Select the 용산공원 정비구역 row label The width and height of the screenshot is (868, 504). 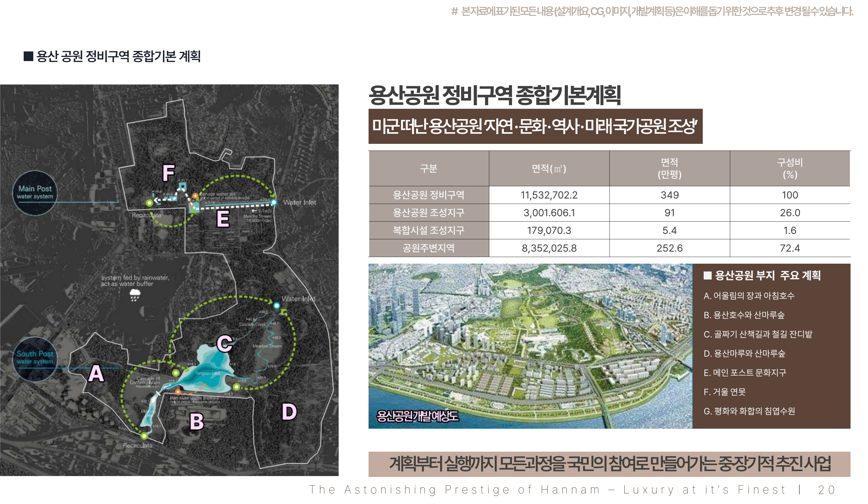pos(429,195)
